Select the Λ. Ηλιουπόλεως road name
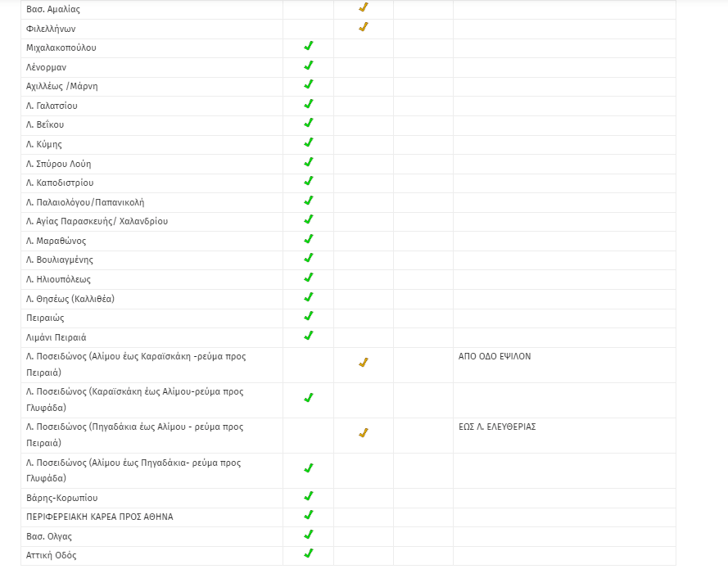Viewport: 728px width, 578px height. click(x=58, y=279)
